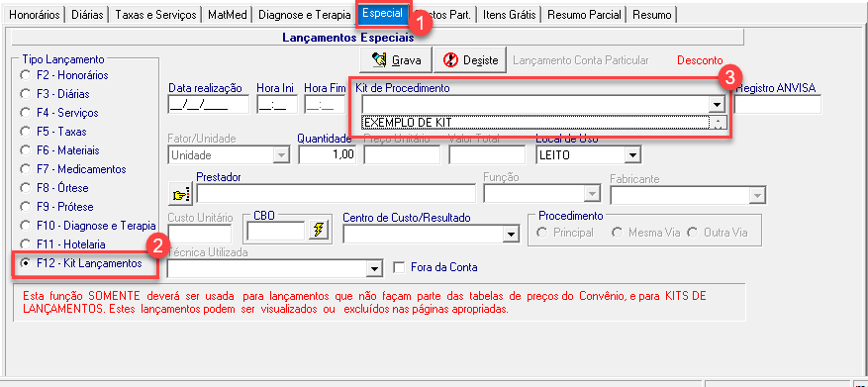
Task: Click the Quantidade field showing 1,00
Action: click(x=328, y=155)
